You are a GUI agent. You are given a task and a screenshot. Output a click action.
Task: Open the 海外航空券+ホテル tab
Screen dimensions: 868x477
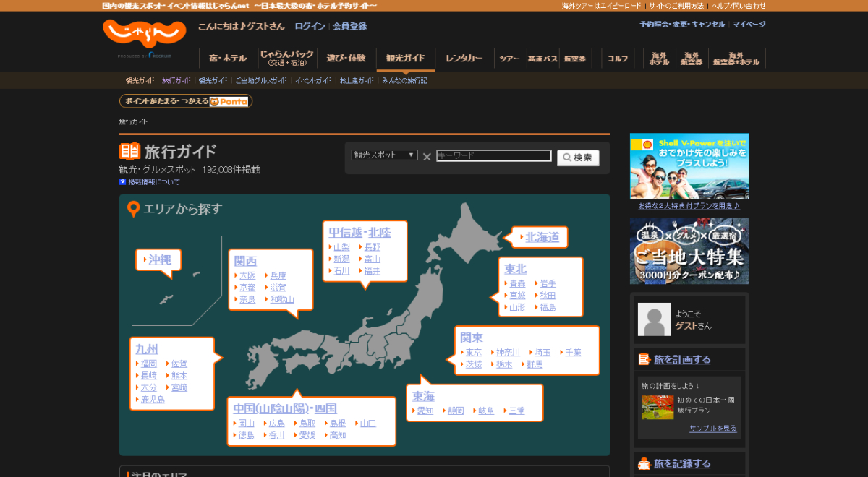(736, 59)
